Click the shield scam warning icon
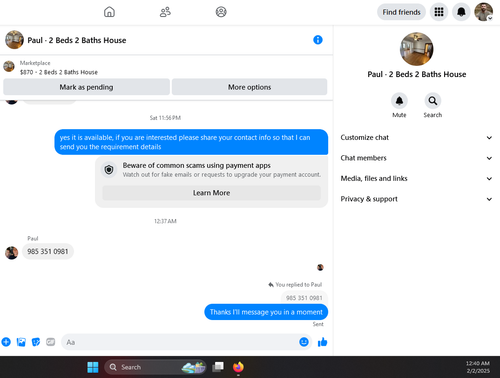 109,170
